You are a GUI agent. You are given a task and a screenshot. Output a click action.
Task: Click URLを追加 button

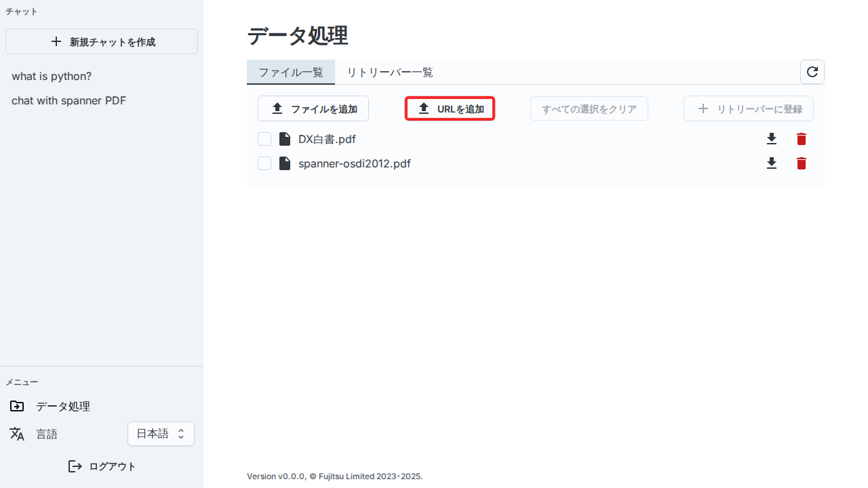(450, 108)
